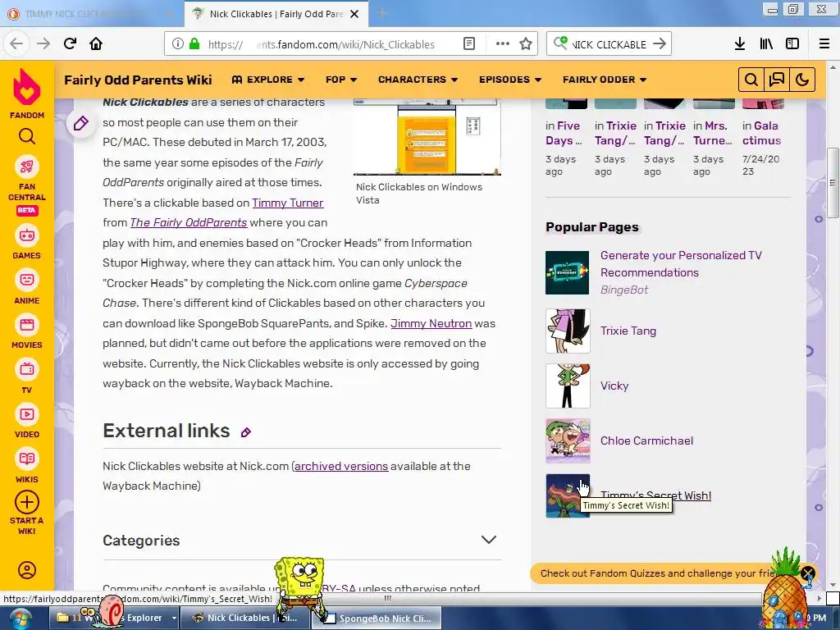This screenshot has width=840, height=630.
Task: Toggle dark theme moon icon
Action: tap(802, 80)
